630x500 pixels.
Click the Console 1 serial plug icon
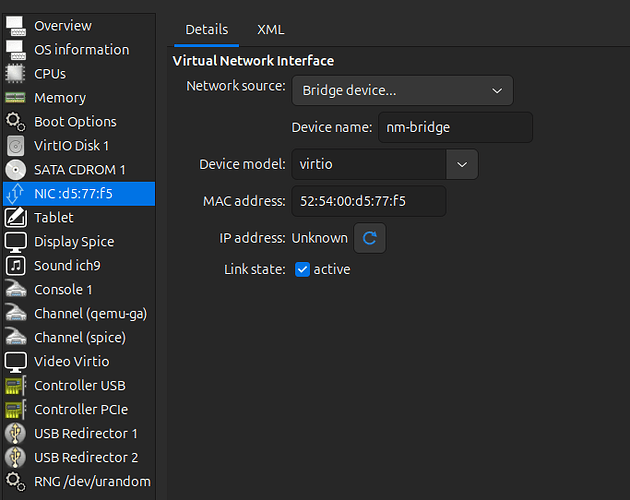tap(16, 289)
